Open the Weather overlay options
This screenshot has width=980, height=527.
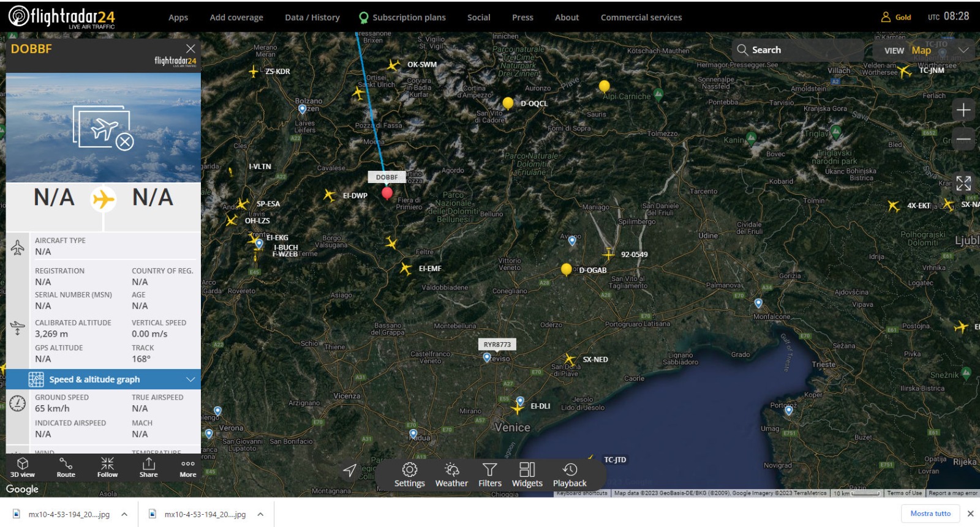click(451, 475)
